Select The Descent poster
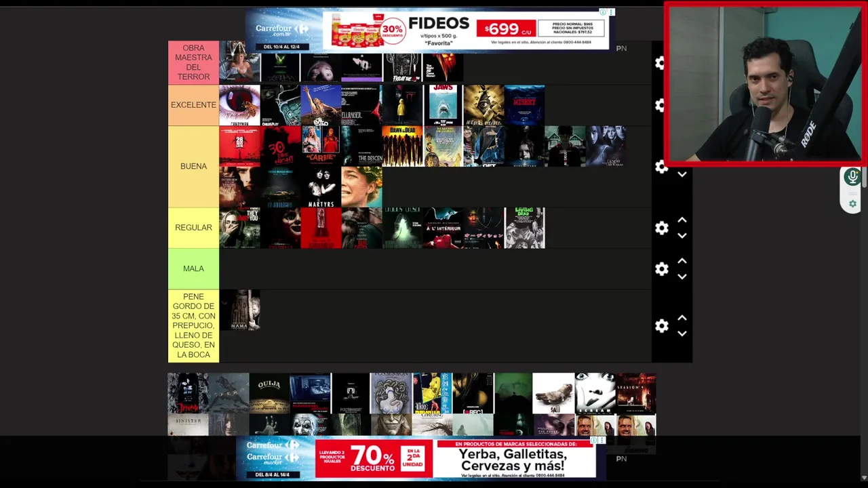This screenshot has width=868, height=488. [x=361, y=146]
